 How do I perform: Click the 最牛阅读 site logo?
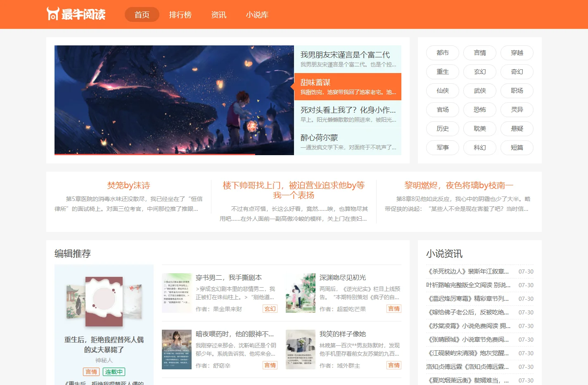coord(76,14)
